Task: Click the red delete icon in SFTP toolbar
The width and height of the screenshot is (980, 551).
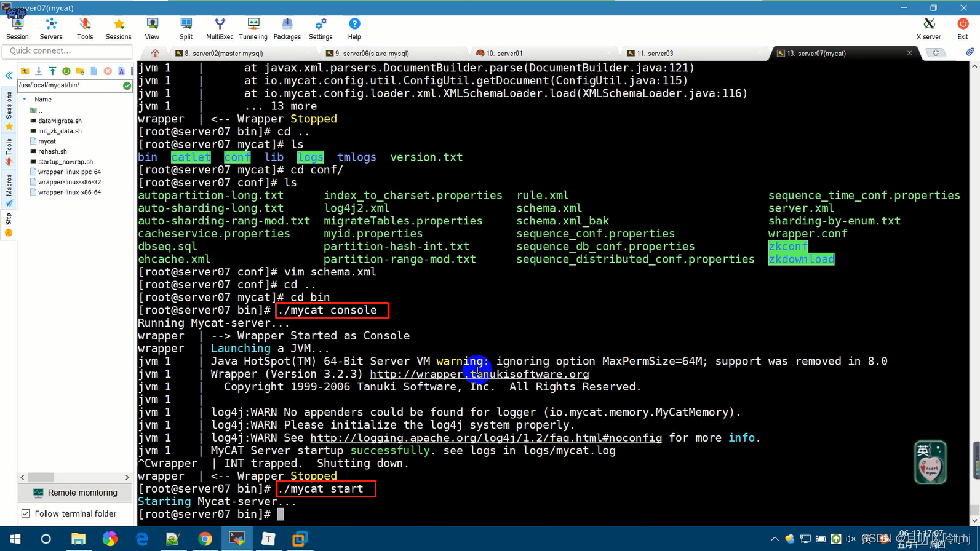Action: coord(108,71)
